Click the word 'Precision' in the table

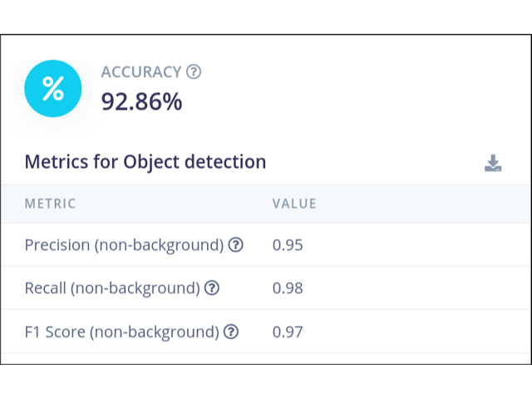(57, 245)
